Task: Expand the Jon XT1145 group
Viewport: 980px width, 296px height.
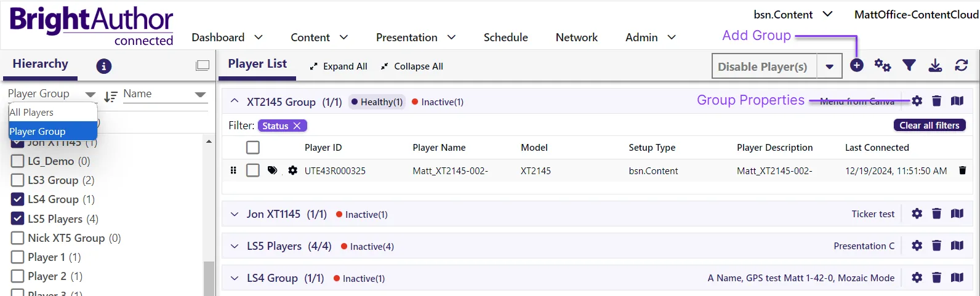Action: [x=235, y=214]
